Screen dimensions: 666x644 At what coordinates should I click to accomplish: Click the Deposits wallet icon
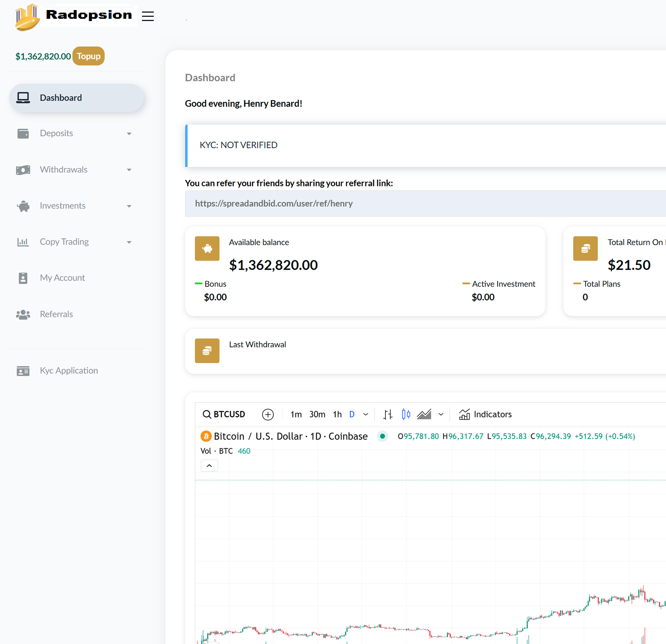click(23, 133)
